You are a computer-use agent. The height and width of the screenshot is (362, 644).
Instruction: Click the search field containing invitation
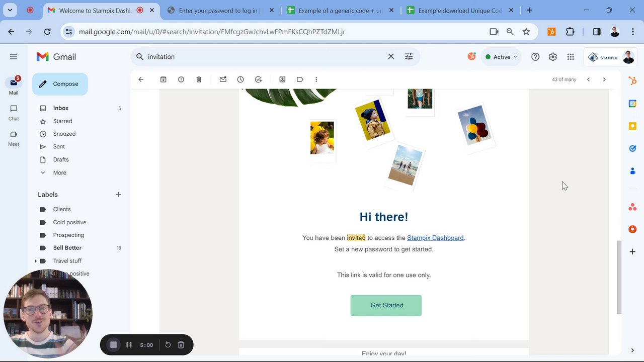pos(264,57)
